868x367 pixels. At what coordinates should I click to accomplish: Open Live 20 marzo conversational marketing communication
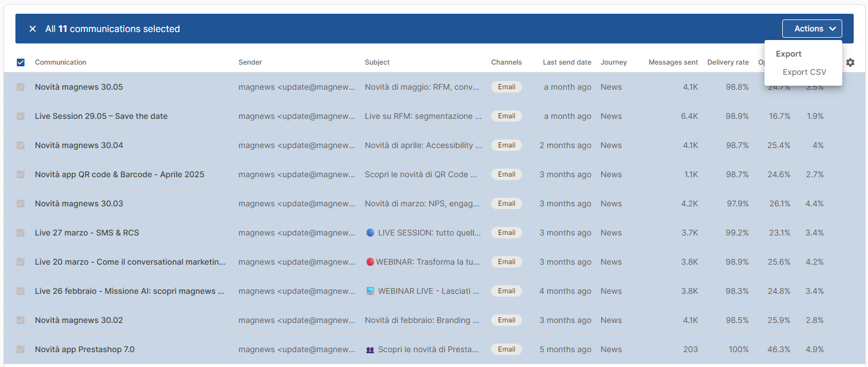[130, 262]
